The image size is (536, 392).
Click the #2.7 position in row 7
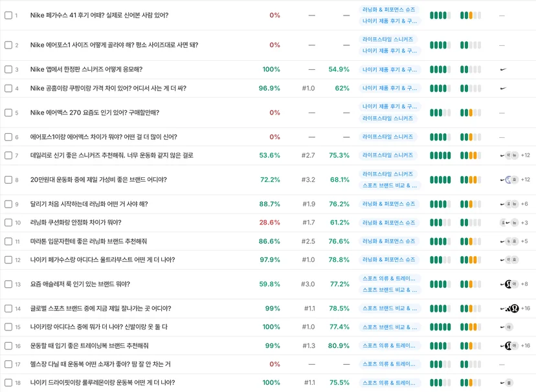click(x=308, y=155)
